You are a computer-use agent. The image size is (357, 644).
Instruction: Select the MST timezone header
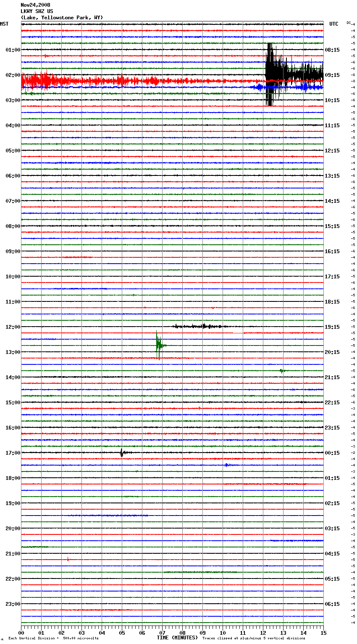(4, 24)
